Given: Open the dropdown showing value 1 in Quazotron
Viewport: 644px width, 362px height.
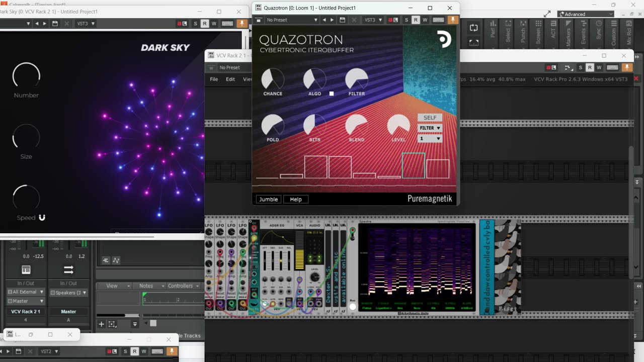Looking at the screenshot, I should [x=430, y=138].
